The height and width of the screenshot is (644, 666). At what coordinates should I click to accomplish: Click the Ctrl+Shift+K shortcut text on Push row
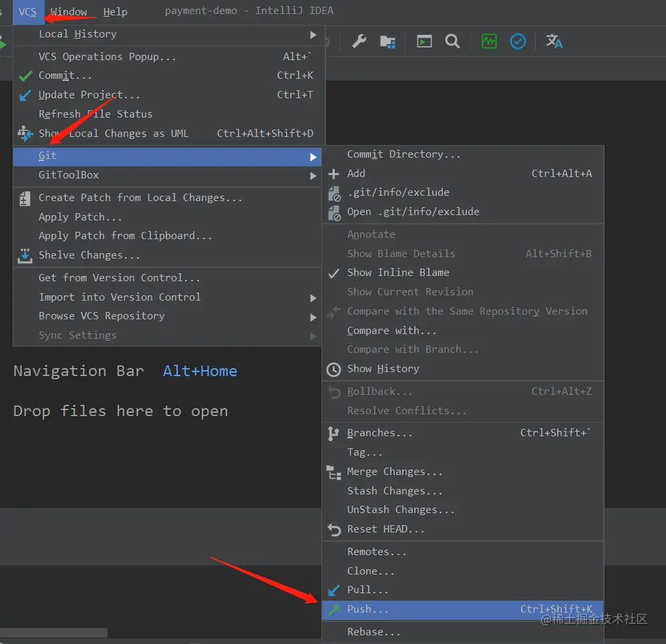pyautogui.click(x=556, y=609)
